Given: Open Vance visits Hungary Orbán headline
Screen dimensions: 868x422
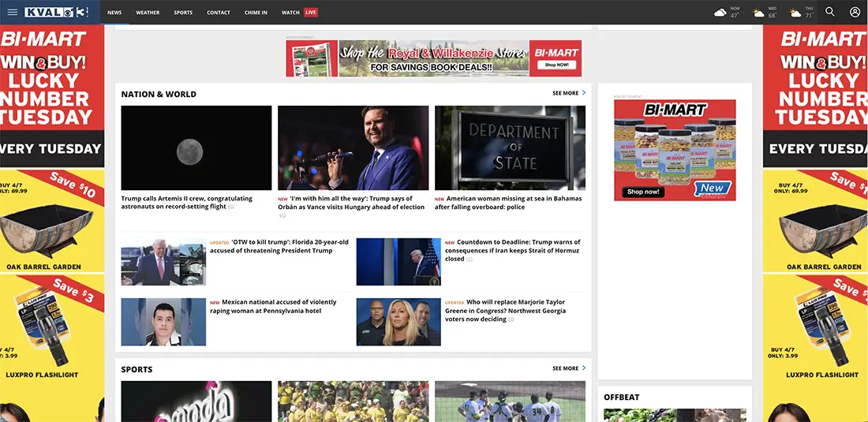Looking at the screenshot, I should [351, 203].
